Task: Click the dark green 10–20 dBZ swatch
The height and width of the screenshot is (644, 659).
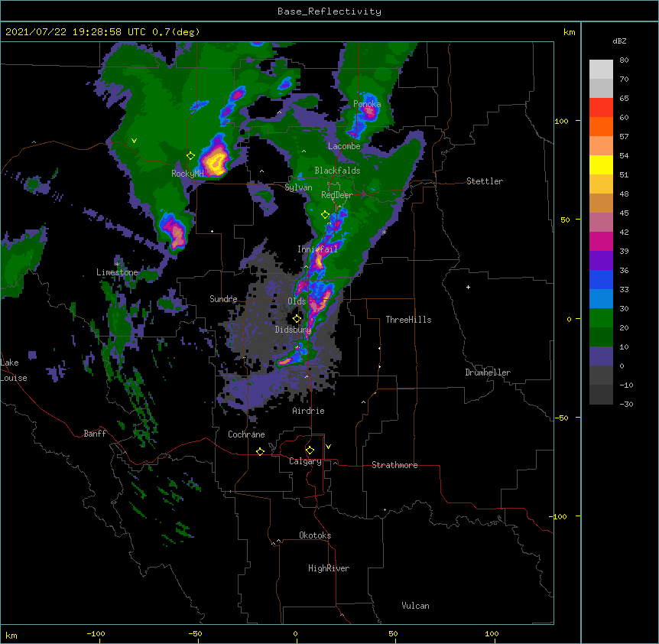Action: (601, 337)
